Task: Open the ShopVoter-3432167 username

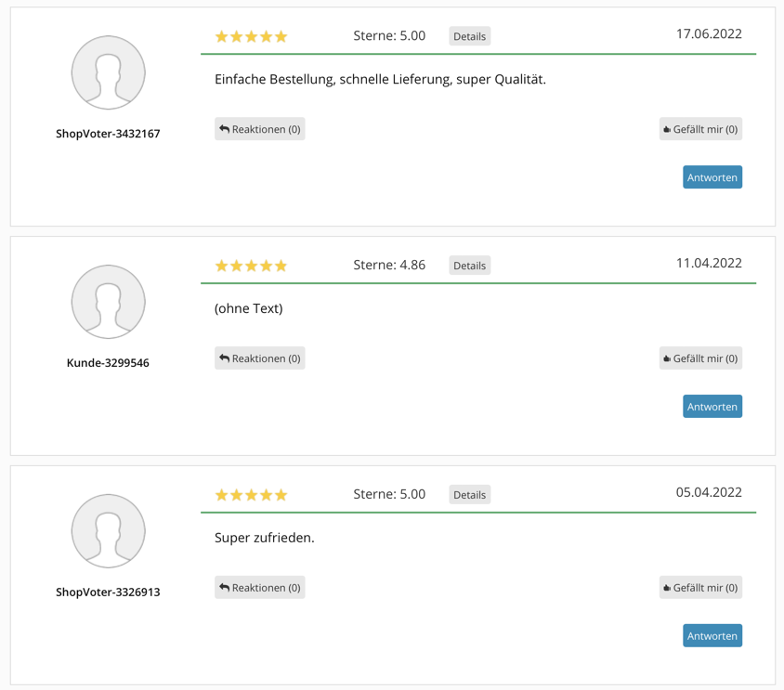Action: click(x=108, y=134)
